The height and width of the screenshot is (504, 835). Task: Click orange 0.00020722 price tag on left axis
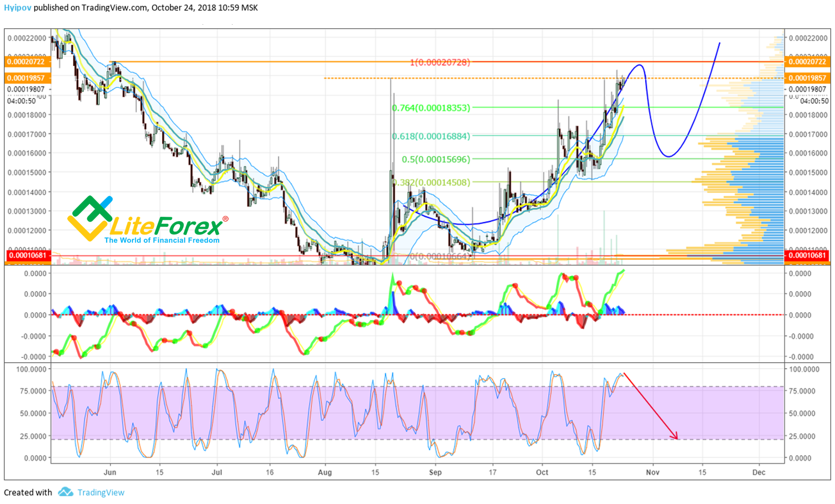tap(27, 61)
